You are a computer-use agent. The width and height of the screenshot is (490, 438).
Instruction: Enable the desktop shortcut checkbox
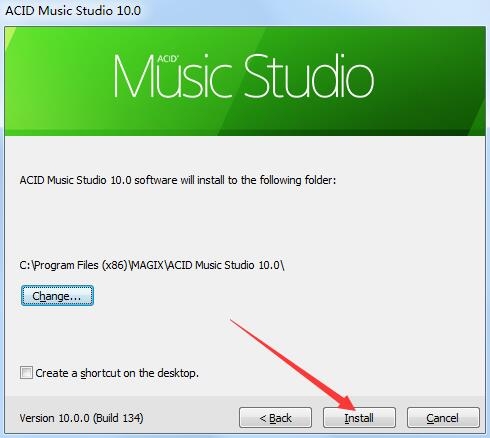coord(26,373)
